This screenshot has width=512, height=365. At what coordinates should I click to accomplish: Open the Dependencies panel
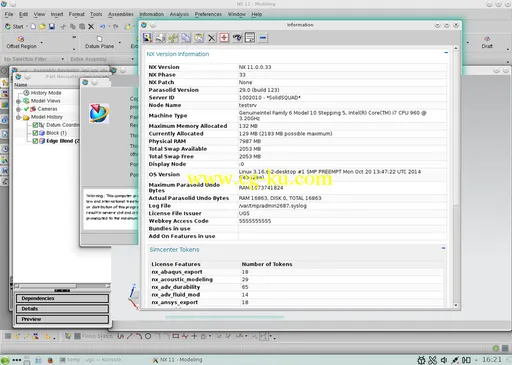[62, 298]
